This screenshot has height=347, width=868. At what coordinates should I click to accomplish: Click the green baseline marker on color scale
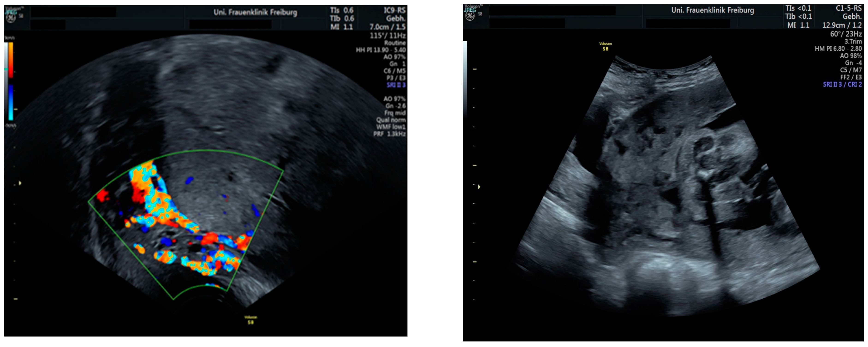6,69
